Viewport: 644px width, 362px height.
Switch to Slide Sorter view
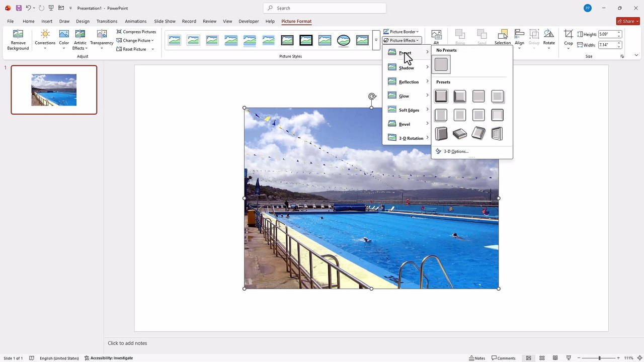point(542,358)
